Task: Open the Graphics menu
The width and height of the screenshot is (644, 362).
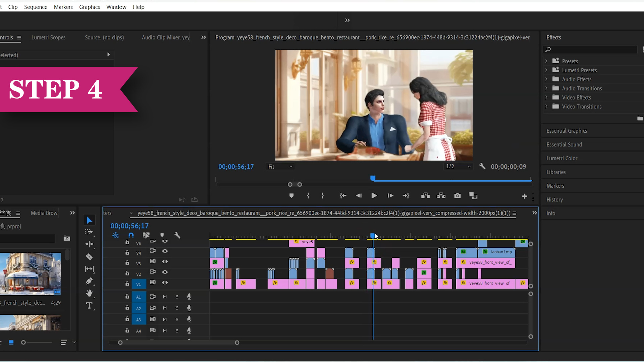Action: pyautogui.click(x=90, y=7)
